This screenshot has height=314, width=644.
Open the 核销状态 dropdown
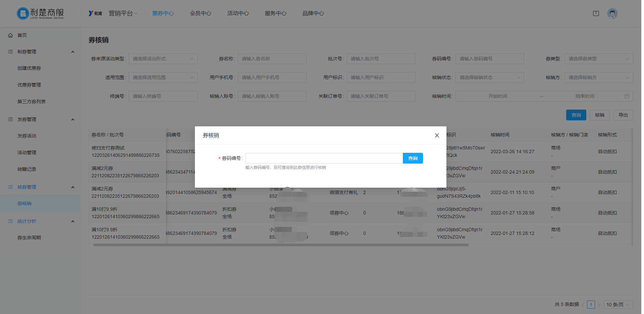pyautogui.click(x=490, y=77)
